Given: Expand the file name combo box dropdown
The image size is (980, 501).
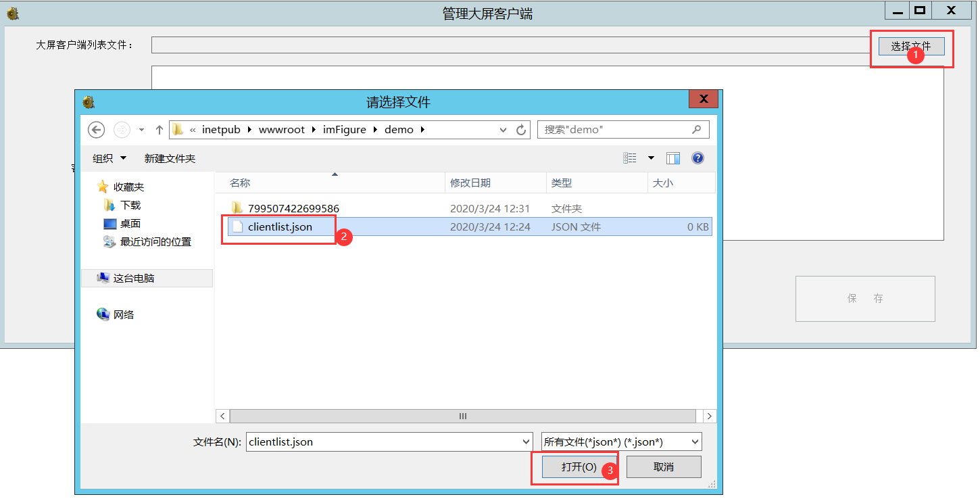Looking at the screenshot, I should tap(526, 442).
